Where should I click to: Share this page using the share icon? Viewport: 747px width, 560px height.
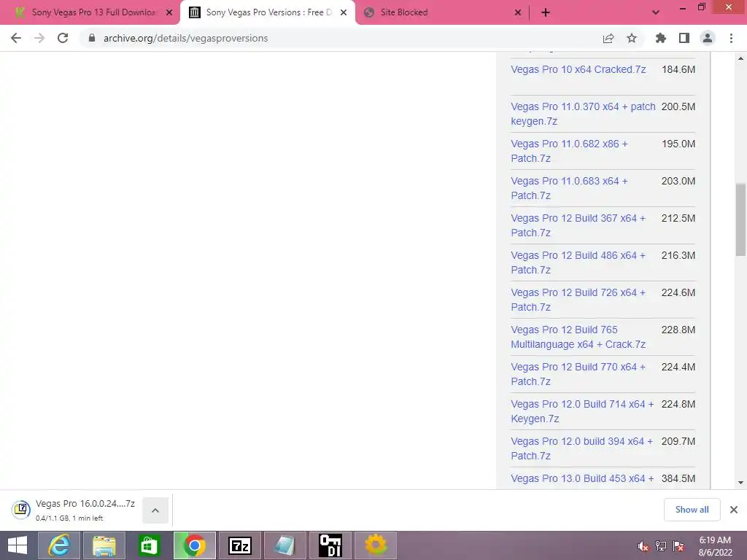[608, 38]
